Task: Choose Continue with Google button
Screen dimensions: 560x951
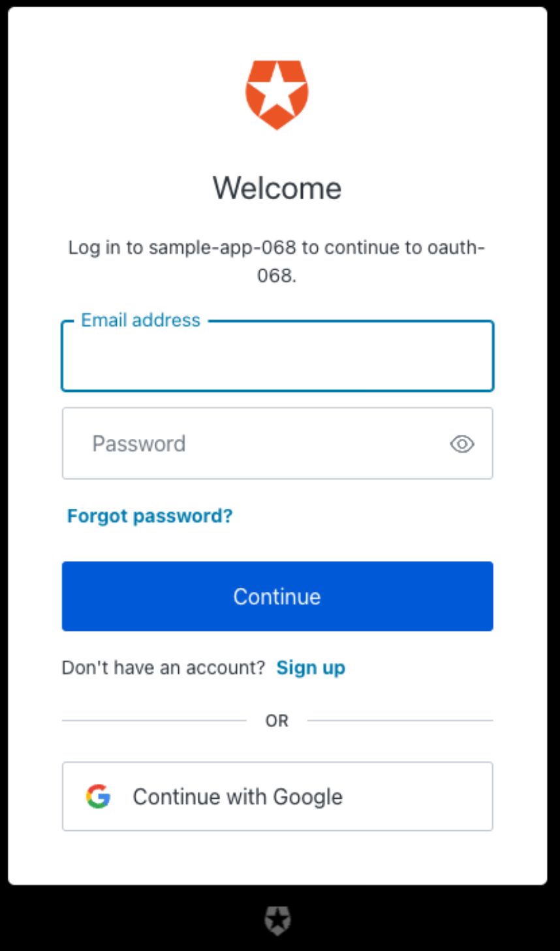Action: tap(277, 797)
